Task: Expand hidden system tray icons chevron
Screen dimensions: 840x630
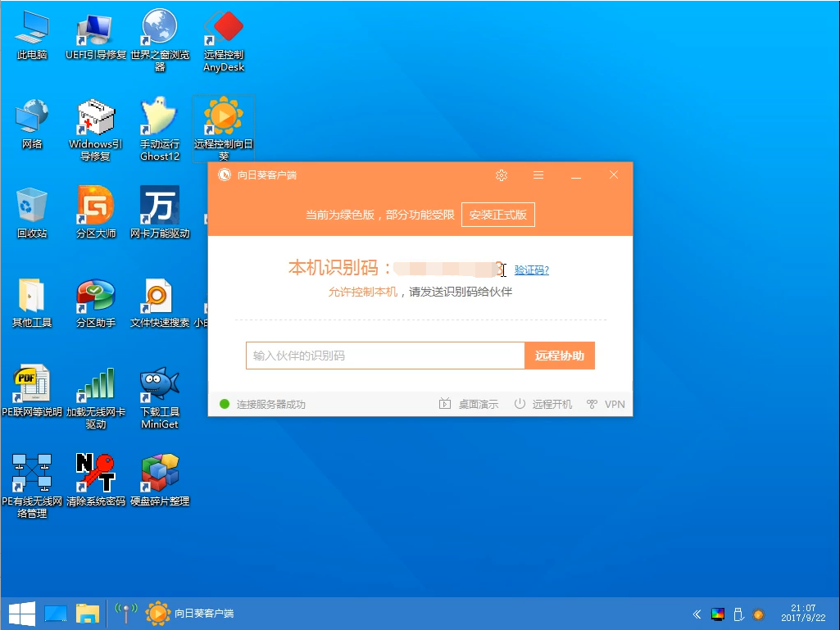Action: (696, 614)
